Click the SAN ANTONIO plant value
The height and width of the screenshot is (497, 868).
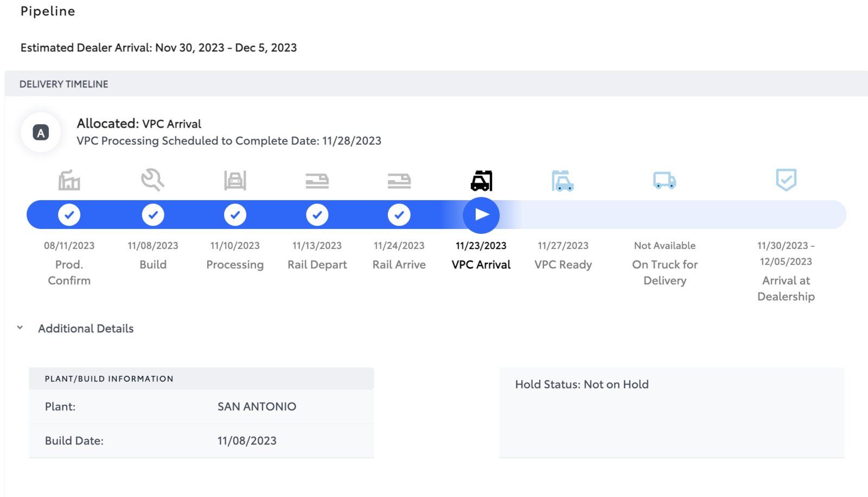point(257,406)
